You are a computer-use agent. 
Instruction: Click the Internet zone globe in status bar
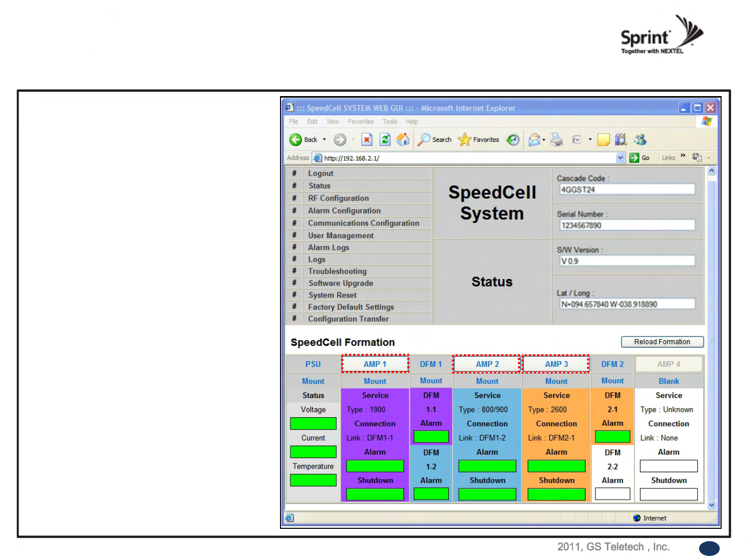coord(637,518)
